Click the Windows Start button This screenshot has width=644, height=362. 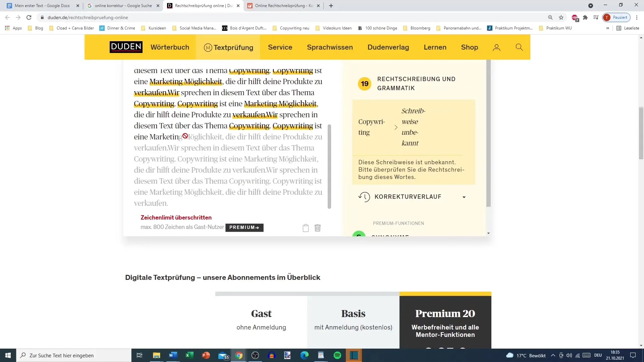tap(8, 355)
